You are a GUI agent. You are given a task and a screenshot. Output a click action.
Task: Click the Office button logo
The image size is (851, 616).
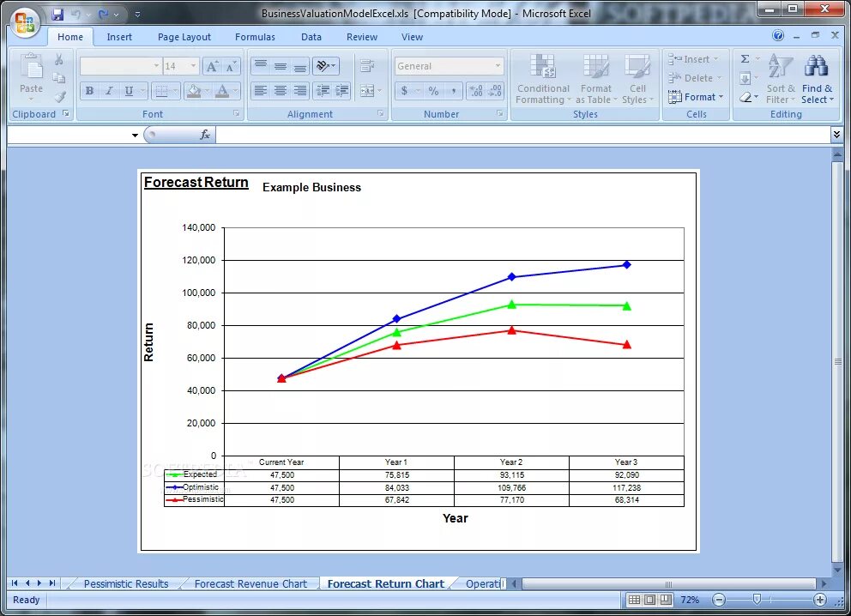25,22
